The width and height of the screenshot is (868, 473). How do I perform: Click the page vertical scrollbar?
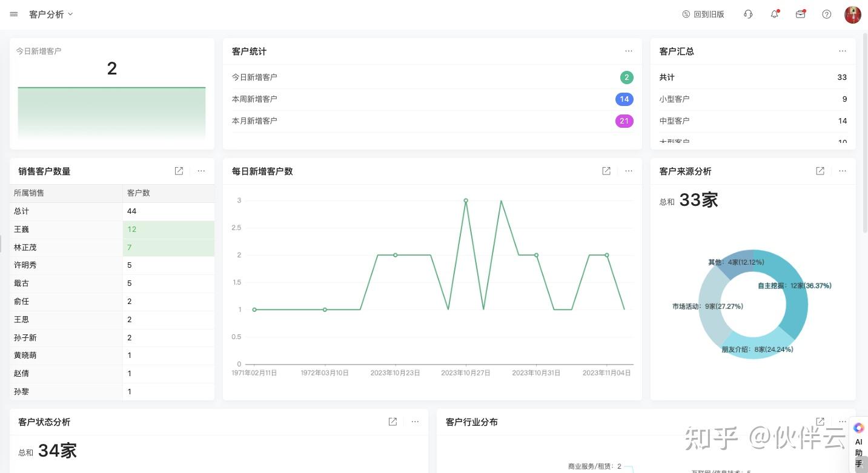pos(864,133)
